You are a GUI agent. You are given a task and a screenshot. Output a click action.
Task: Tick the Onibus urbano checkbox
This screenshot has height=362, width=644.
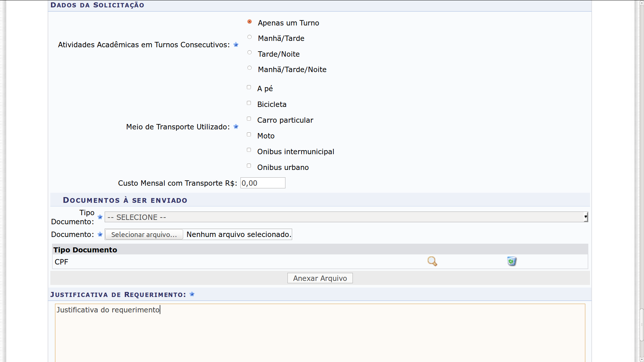(x=249, y=166)
